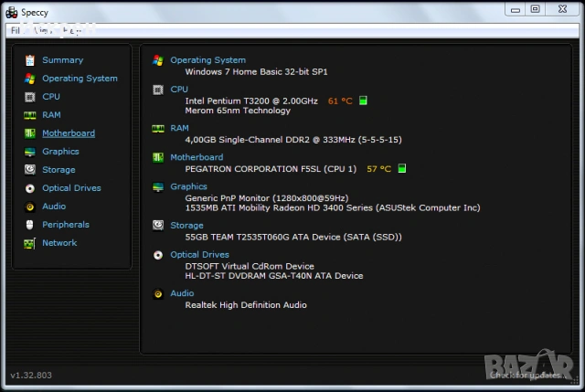The width and height of the screenshot is (585, 392).
Task: Click the CPU heading in main panel
Action: click(179, 90)
